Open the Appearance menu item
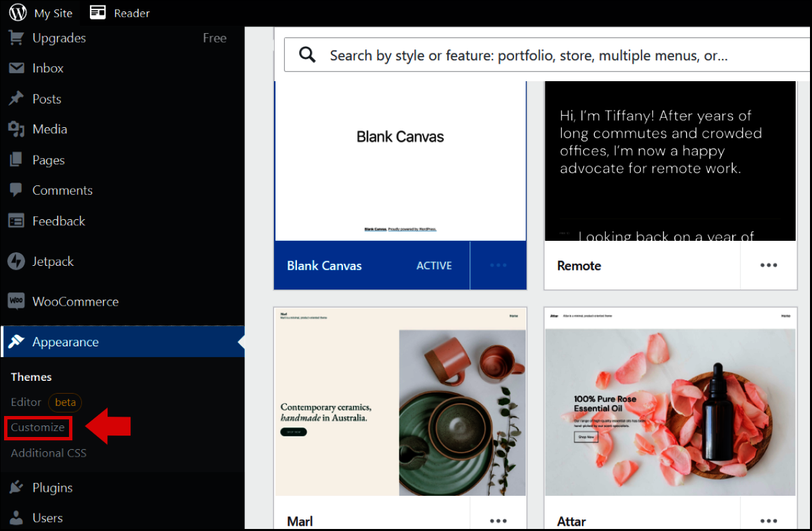This screenshot has height=531, width=812. 66,342
